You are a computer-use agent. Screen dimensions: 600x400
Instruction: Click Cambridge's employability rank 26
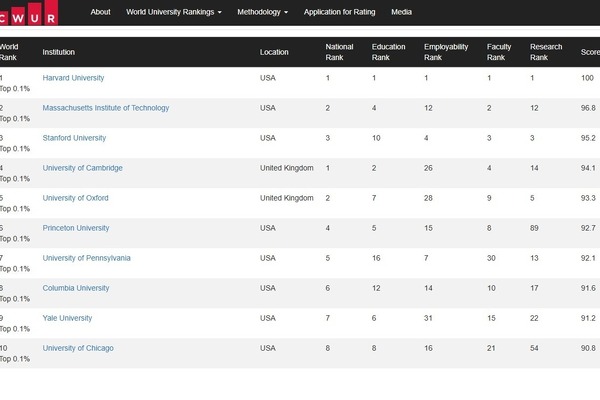428,168
